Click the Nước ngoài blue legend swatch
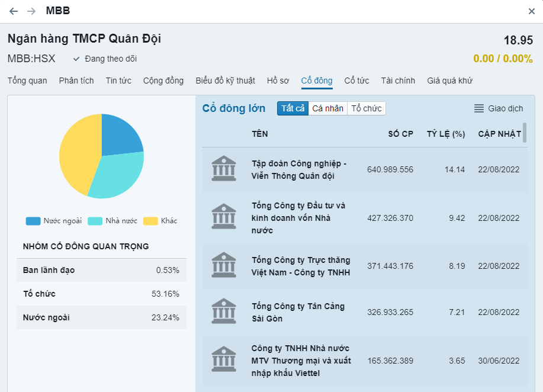This screenshot has width=543, height=392. (x=33, y=221)
